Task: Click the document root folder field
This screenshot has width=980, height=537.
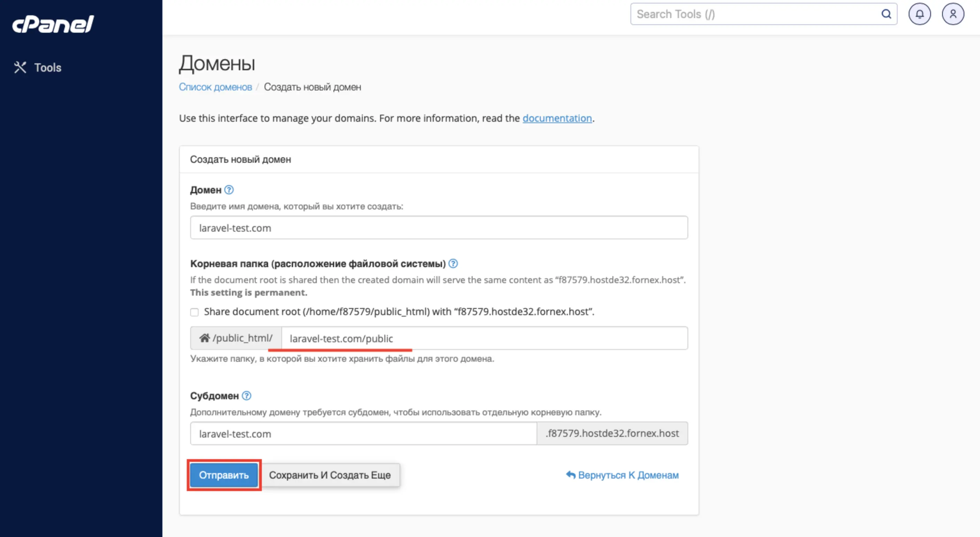Action: (485, 338)
